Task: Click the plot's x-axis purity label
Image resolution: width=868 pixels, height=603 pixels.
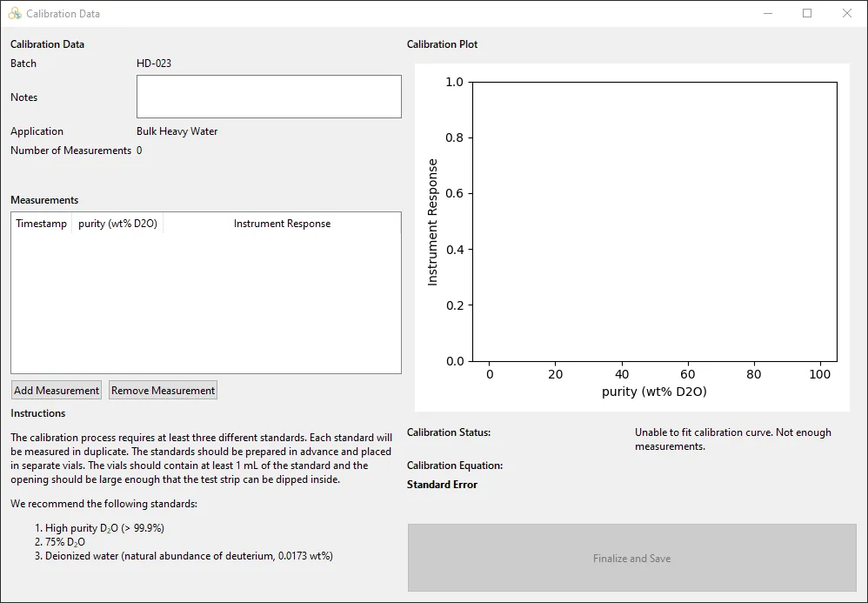Action: point(654,392)
